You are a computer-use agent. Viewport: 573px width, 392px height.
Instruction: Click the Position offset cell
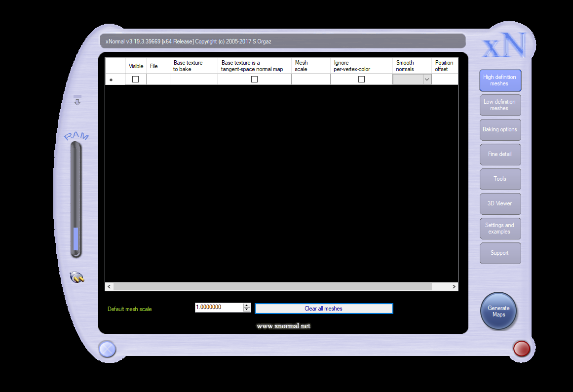click(x=445, y=79)
